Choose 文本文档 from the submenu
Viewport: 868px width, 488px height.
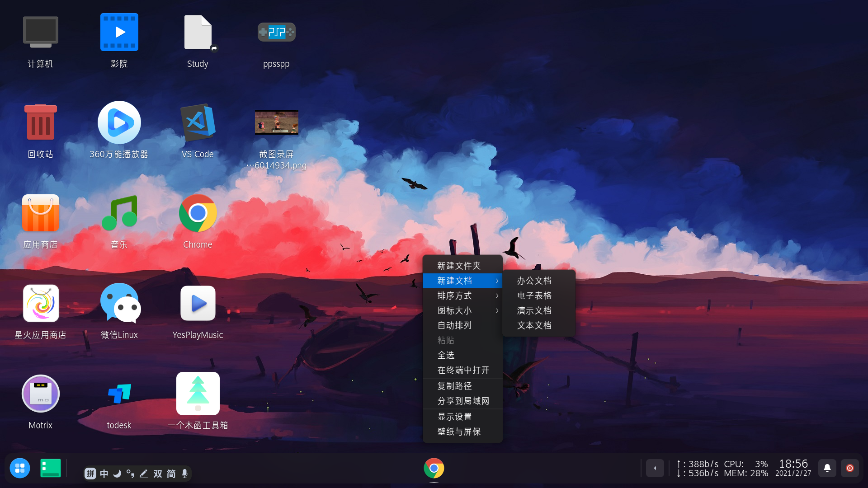click(534, 325)
